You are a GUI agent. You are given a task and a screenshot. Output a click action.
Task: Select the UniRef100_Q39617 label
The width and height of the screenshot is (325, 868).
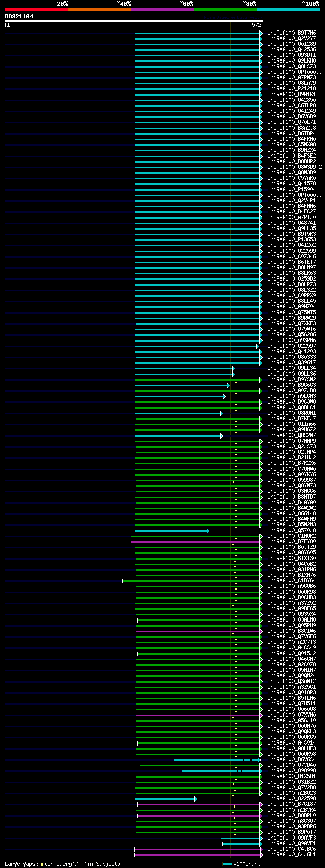point(291,363)
